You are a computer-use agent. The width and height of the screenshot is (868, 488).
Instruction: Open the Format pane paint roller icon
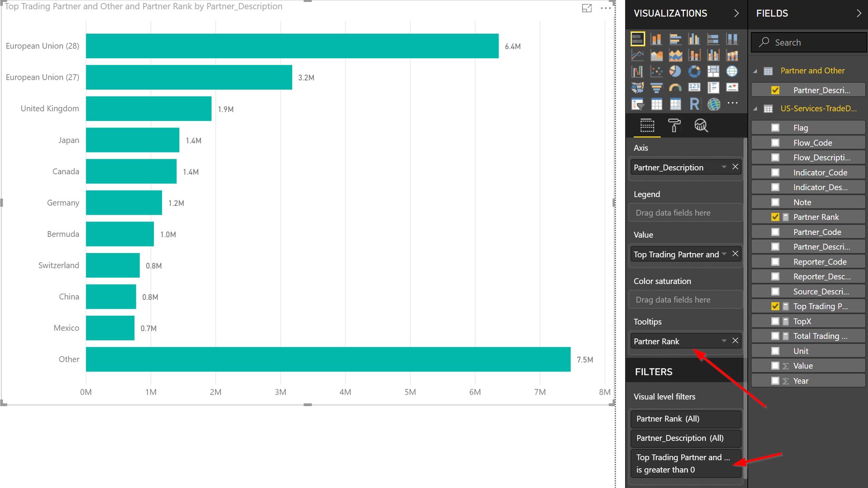(x=674, y=125)
